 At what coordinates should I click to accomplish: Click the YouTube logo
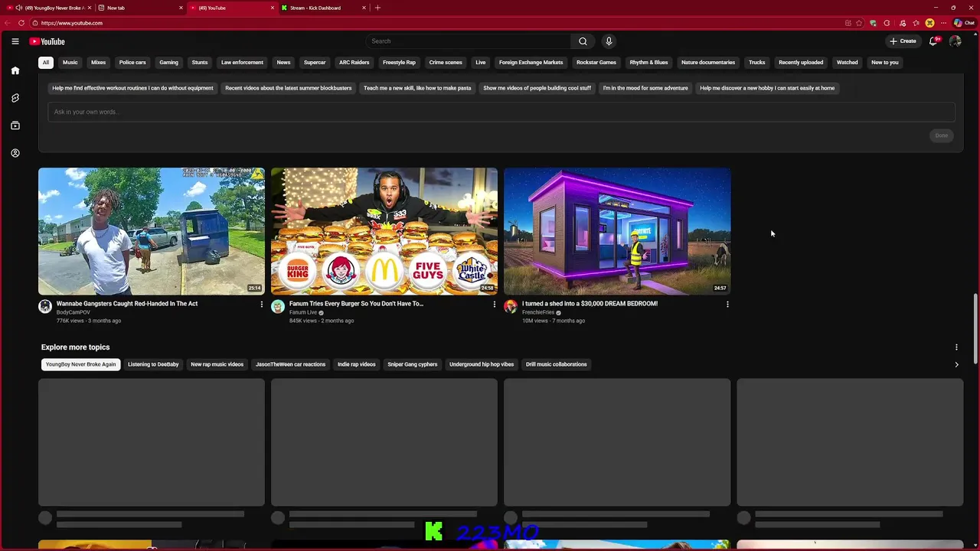coord(47,41)
